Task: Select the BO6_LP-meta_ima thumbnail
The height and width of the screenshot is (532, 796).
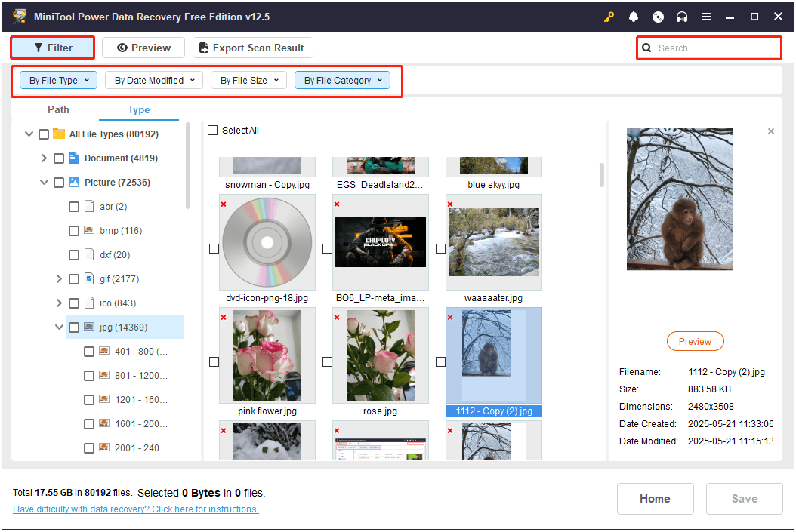Action: [x=381, y=242]
